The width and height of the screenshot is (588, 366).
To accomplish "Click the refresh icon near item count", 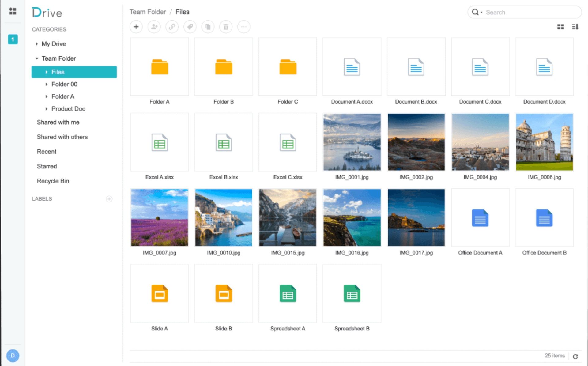I will [575, 357].
